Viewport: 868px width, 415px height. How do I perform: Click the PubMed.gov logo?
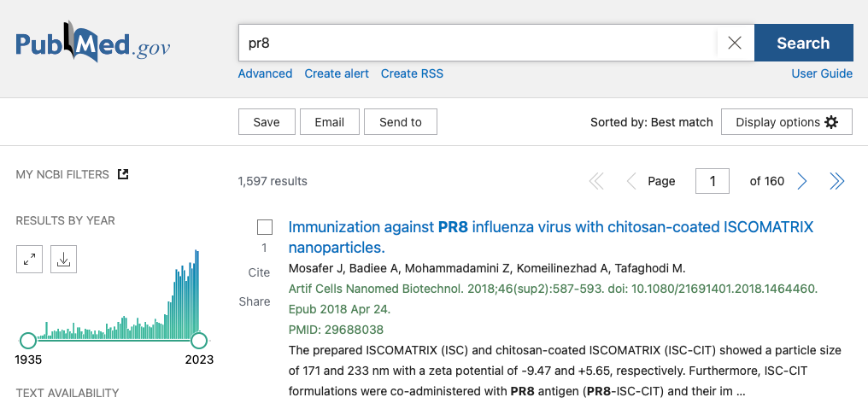click(x=93, y=43)
